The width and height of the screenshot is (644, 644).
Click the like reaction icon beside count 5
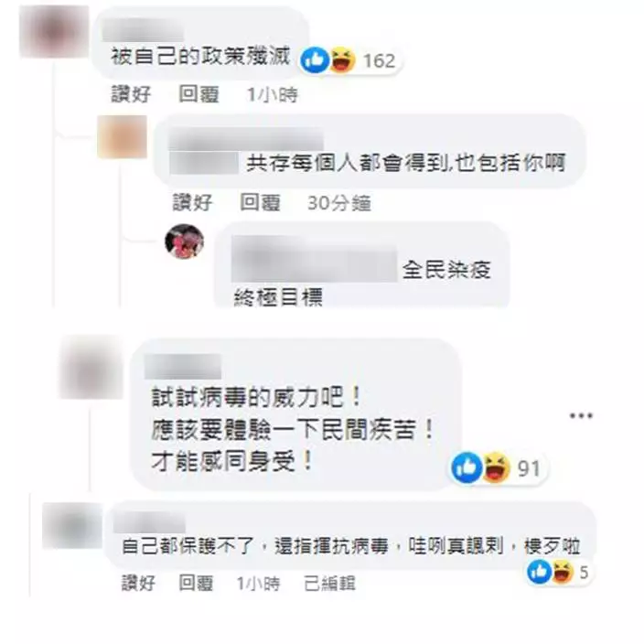(540, 572)
